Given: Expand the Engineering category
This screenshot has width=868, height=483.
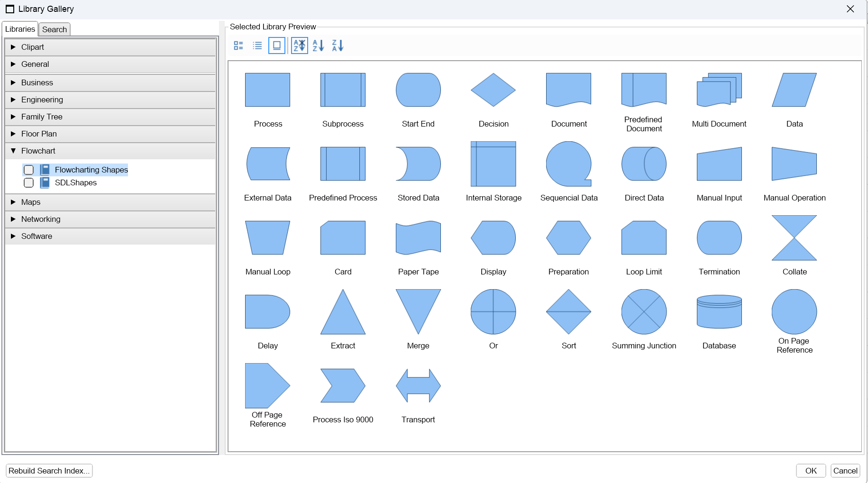Looking at the screenshot, I should [x=13, y=100].
